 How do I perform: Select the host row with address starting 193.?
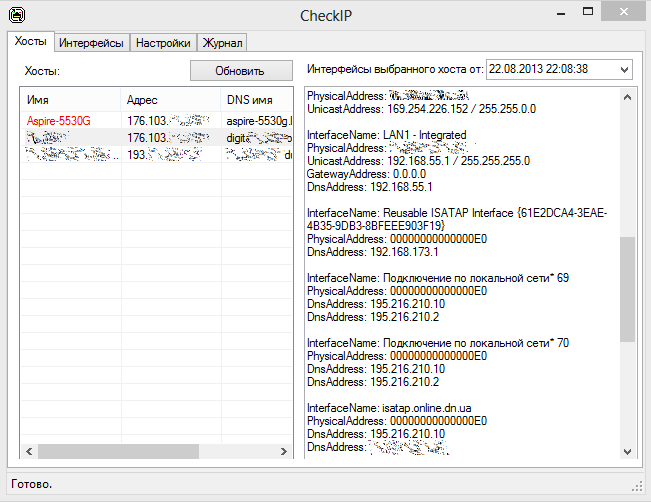(157, 155)
